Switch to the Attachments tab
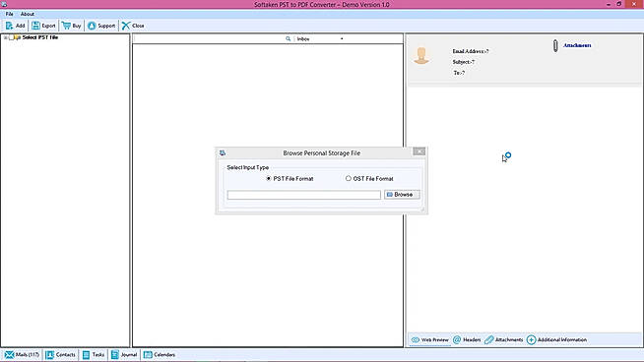Image resolution: width=644 pixels, height=362 pixels. pyautogui.click(x=503, y=339)
